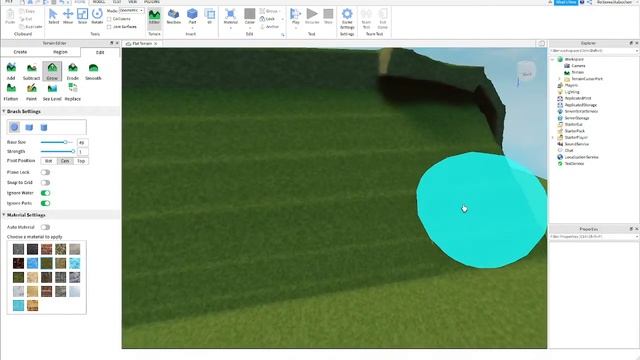Open the Explorer filter dropdown arrow
The height and width of the screenshot is (360, 640).
pyautogui.click(x=636, y=51)
